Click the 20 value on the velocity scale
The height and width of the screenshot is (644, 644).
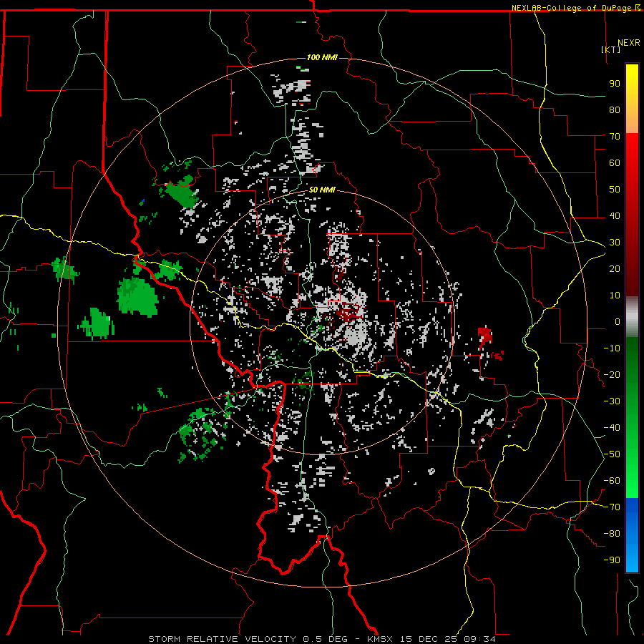pos(615,269)
